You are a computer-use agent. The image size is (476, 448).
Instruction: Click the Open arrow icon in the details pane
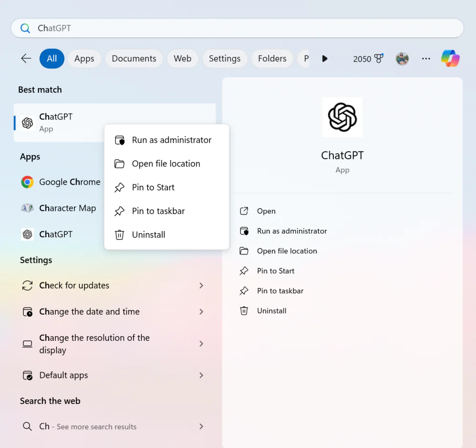pyautogui.click(x=244, y=211)
